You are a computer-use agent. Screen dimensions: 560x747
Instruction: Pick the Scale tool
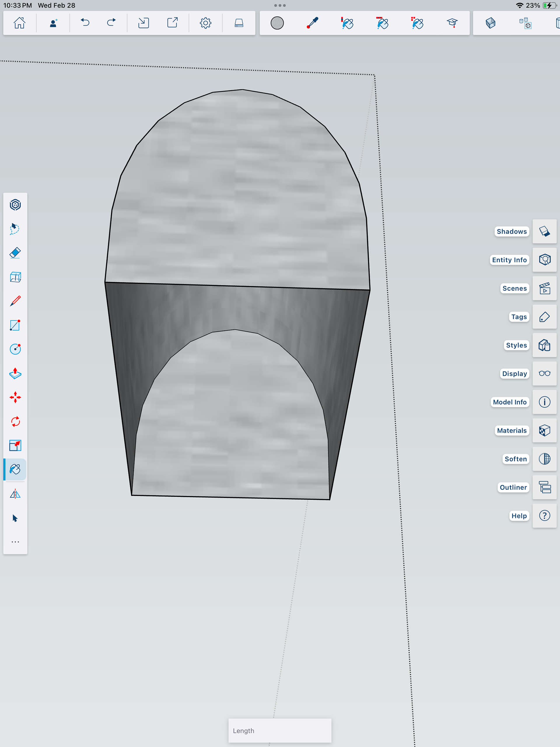[x=15, y=445]
